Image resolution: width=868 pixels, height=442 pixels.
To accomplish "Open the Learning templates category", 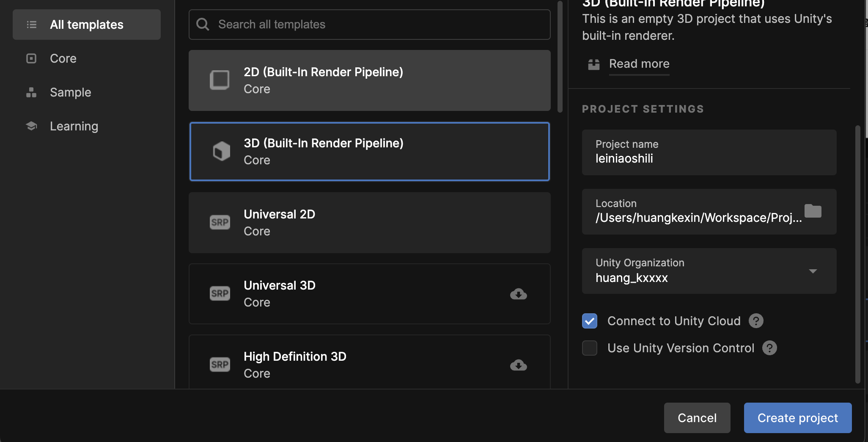I will [74, 126].
